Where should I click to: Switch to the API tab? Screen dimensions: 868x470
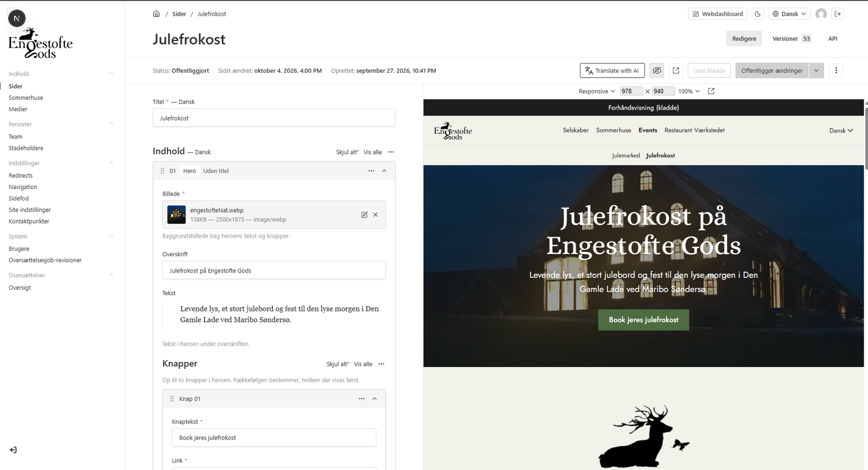pyautogui.click(x=833, y=39)
